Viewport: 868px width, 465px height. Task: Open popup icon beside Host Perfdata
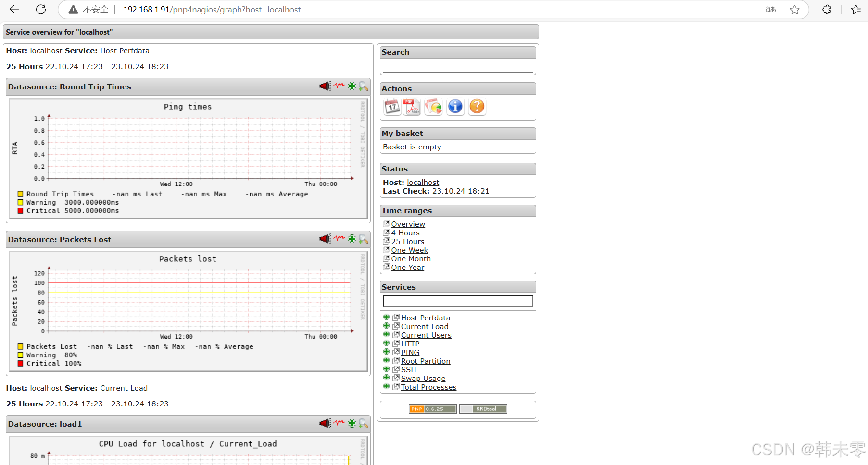[396, 317]
